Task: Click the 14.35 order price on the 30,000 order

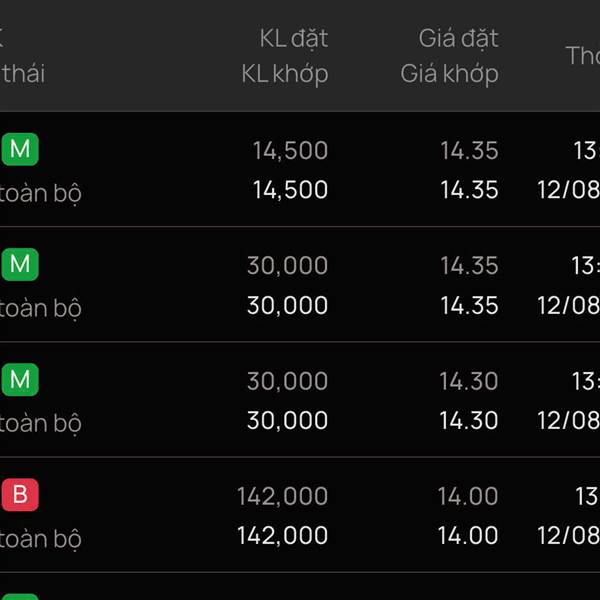Action: 469,266
